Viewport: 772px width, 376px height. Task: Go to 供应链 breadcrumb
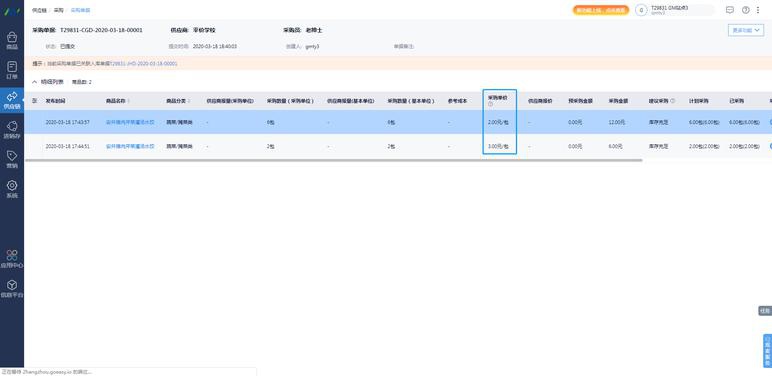point(39,10)
